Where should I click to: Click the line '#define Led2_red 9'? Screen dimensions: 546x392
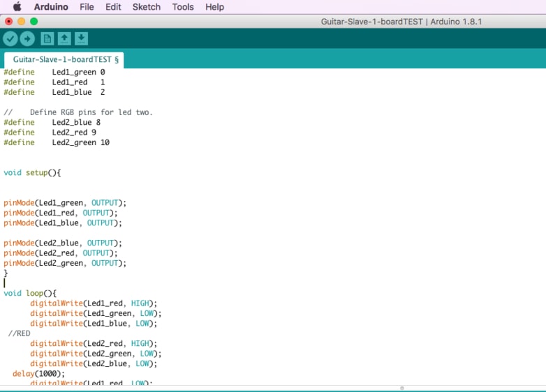(50, 133)
